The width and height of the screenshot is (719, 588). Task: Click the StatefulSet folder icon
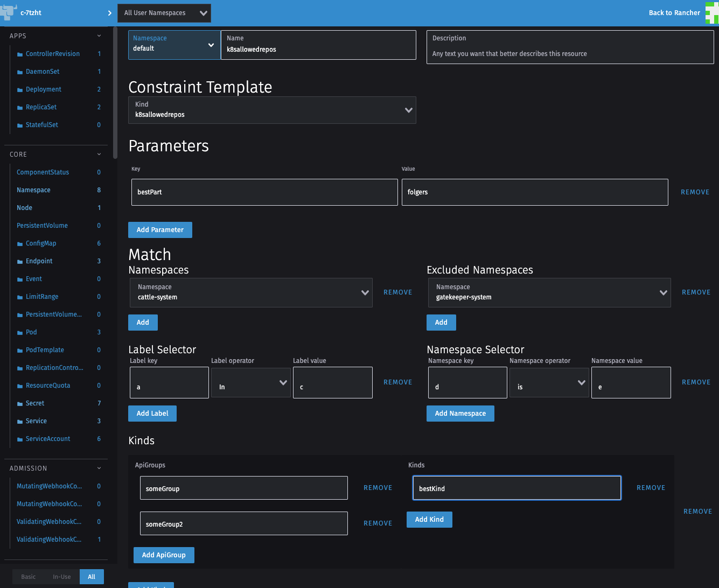pos(19,124)
